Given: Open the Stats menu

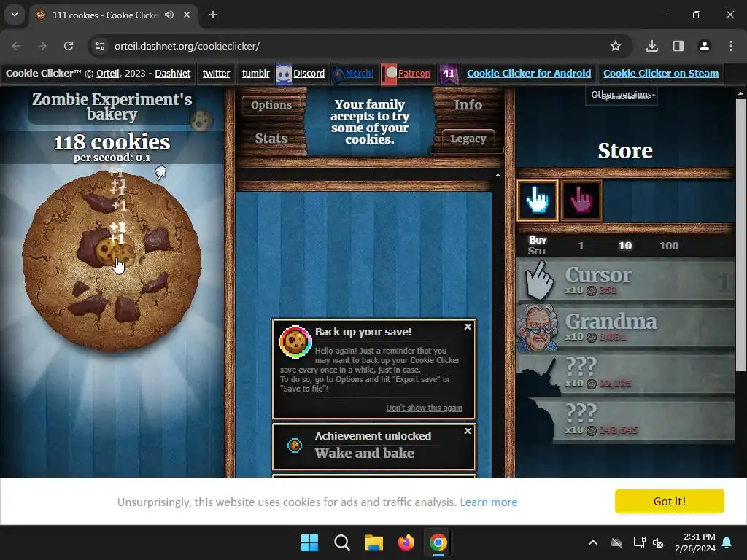Looking at the screenshot, I should (271, 138).
